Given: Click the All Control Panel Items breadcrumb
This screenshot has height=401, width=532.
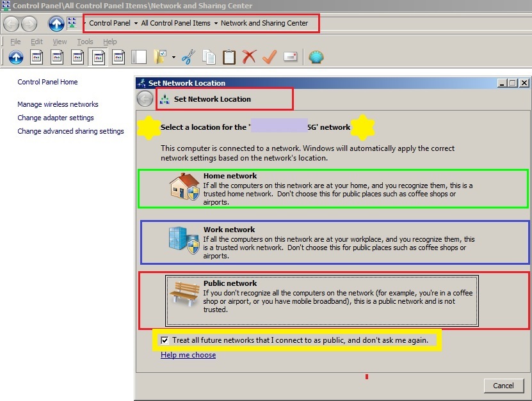Looking at the screenshot, I should pyautogui.click(x=176, y=23).
